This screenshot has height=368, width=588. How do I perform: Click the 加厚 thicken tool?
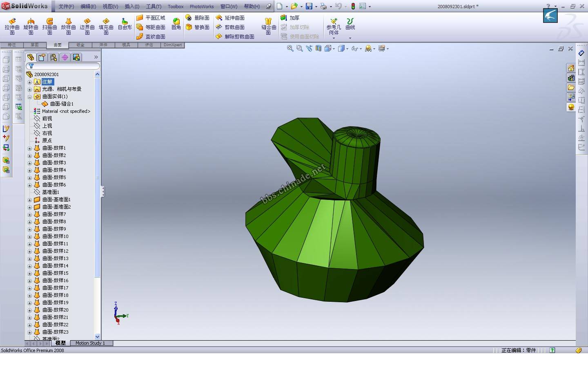[290, 18]
